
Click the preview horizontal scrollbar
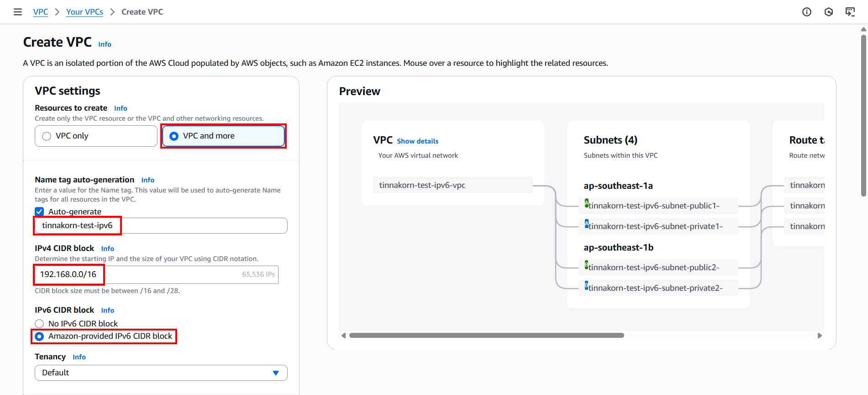click(x=486, y=336)
